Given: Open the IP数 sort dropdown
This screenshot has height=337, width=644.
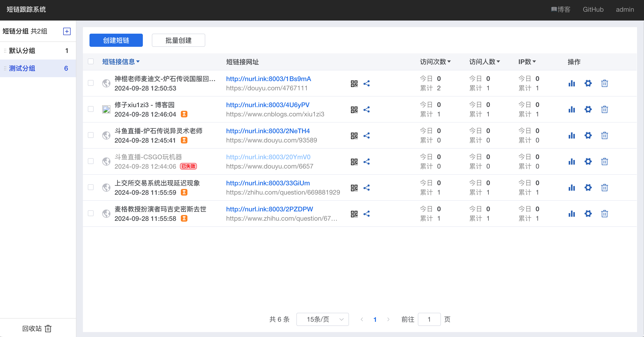Looking at the screenshot, I should pos(527,62).
